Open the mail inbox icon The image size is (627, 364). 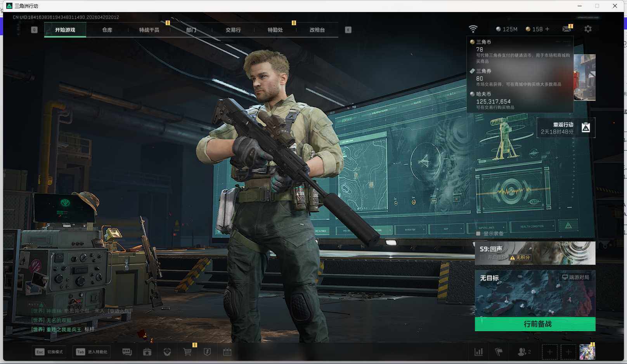click(567, 29)
